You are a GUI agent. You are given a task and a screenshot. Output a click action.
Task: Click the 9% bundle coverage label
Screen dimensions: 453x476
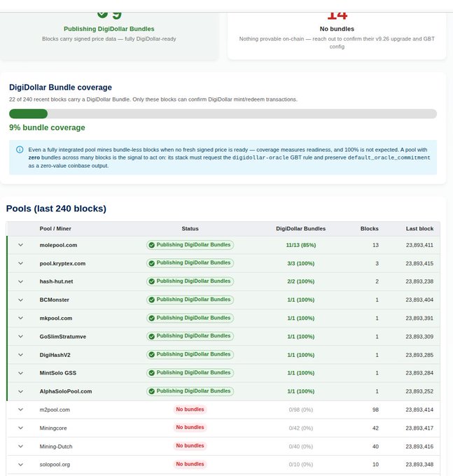click(47, 127)
